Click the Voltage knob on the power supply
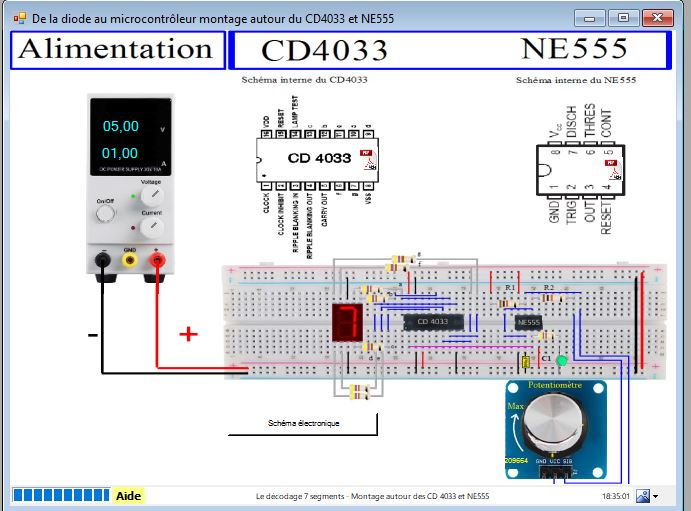The image size is (691, 511). [x=151, y=196]
